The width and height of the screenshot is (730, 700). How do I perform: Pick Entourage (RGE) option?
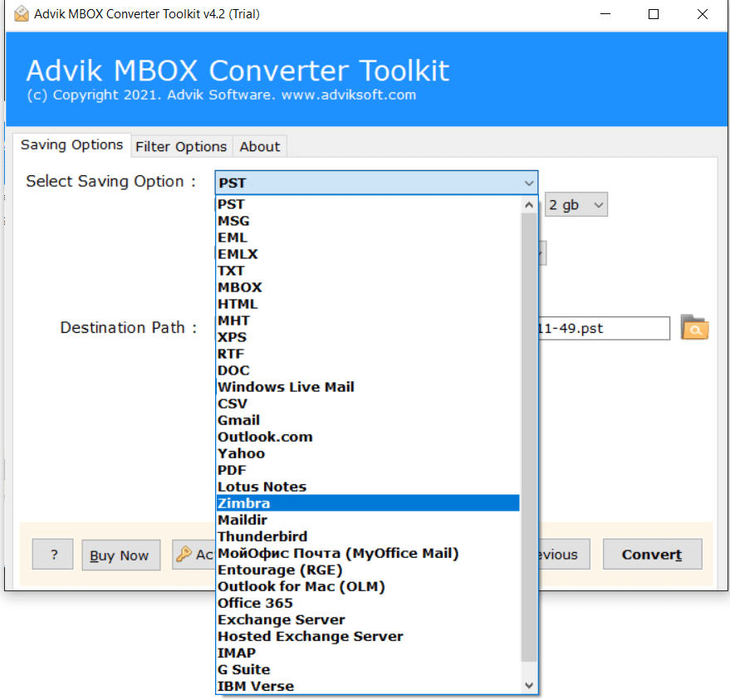point(368,570)
